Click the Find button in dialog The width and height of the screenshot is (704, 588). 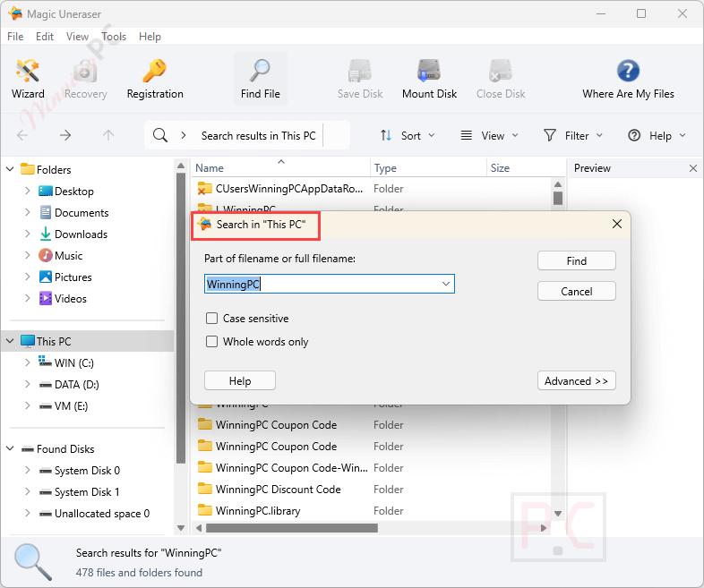click(577, 260)
